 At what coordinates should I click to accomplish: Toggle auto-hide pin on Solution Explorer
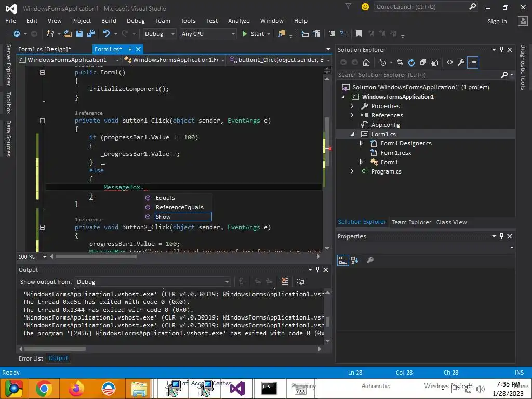point(501,49)
